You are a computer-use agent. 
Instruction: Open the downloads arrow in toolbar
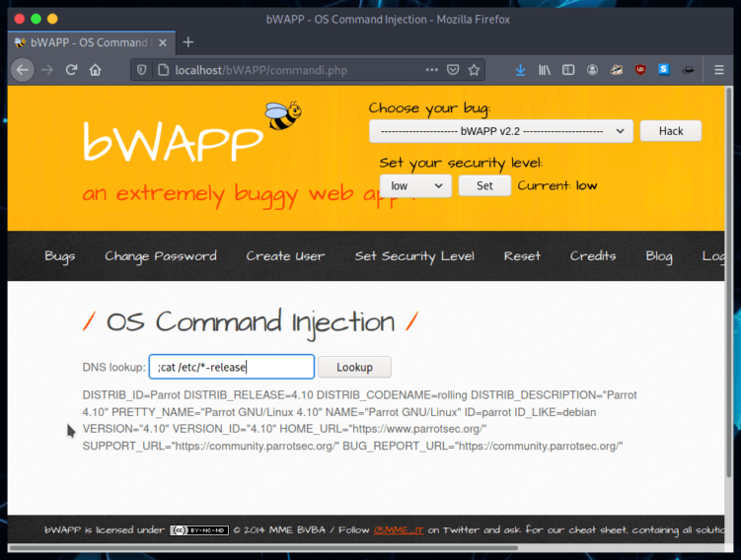520,70
